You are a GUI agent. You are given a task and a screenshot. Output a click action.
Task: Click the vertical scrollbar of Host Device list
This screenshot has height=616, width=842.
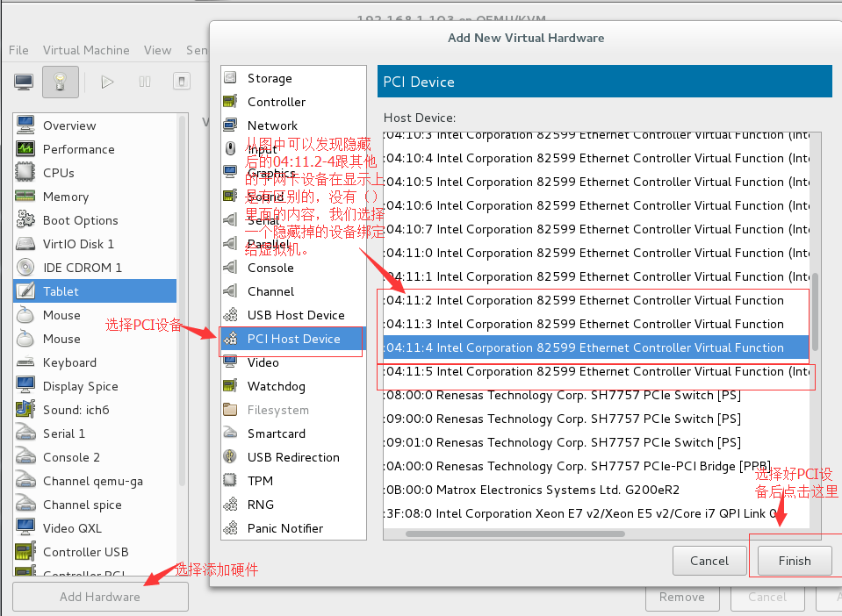pos(816,312)
